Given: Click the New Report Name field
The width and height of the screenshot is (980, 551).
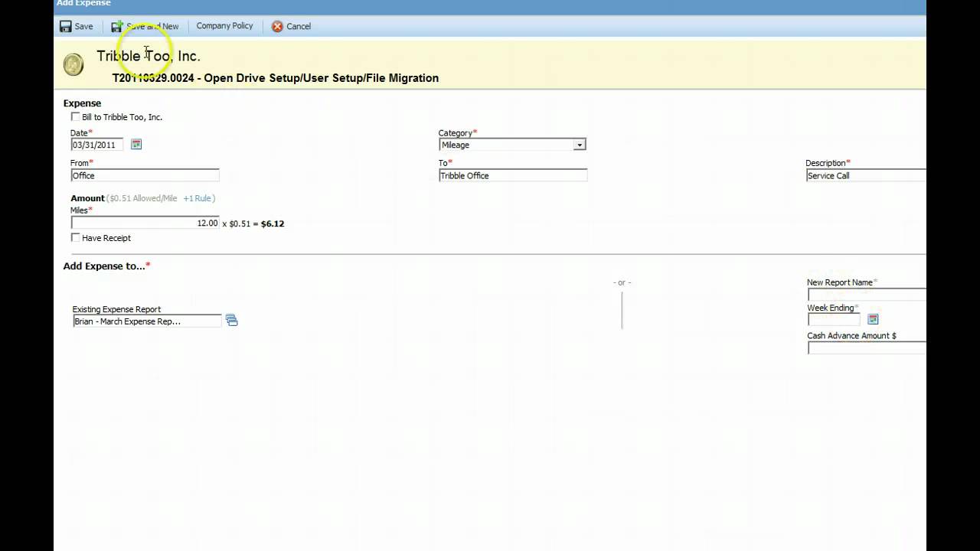Looking at the screenshot, I should (867, 295).
